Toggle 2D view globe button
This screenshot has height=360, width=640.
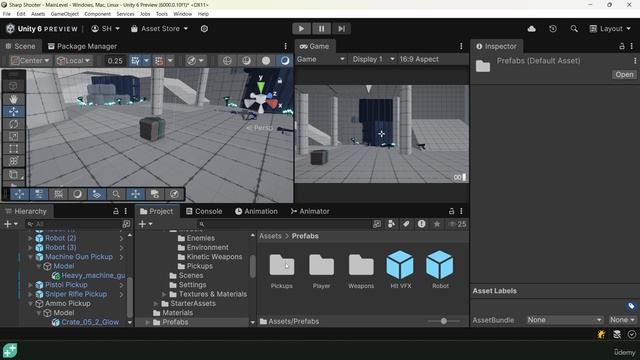point(227,60)
